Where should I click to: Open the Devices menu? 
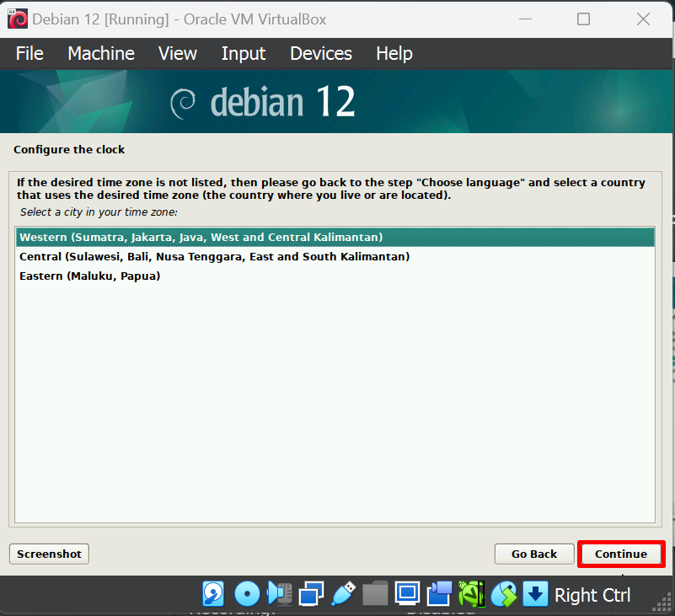[321, 54]
